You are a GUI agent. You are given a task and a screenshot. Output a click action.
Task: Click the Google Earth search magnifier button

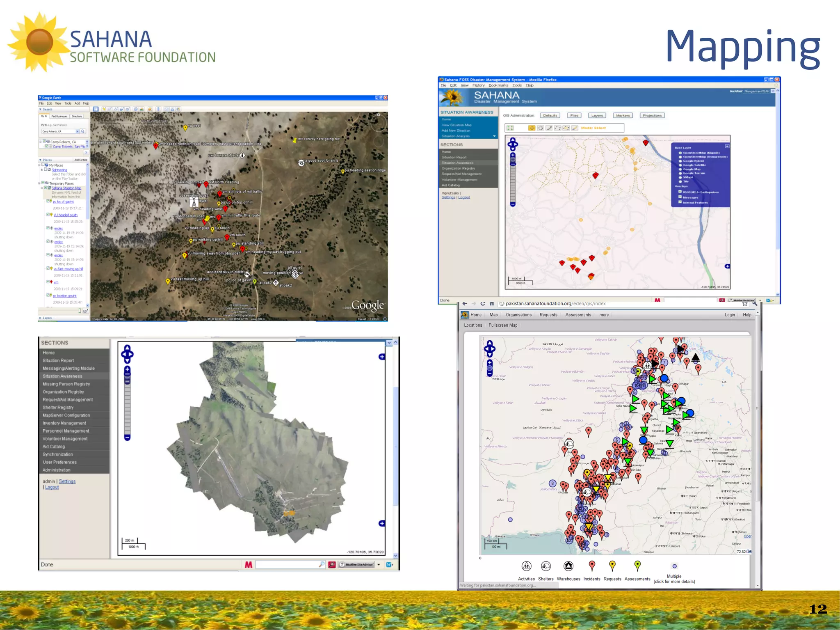click(x=83, y=131)
